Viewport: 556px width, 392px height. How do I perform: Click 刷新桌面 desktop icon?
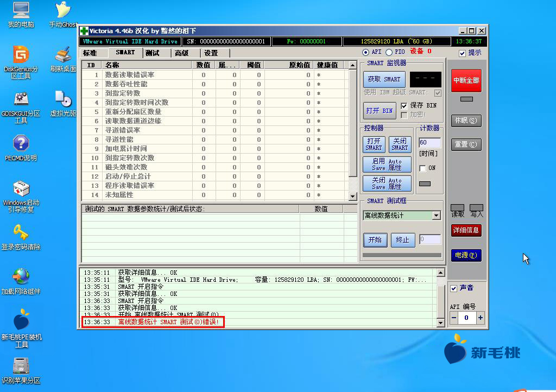(63, 60)
